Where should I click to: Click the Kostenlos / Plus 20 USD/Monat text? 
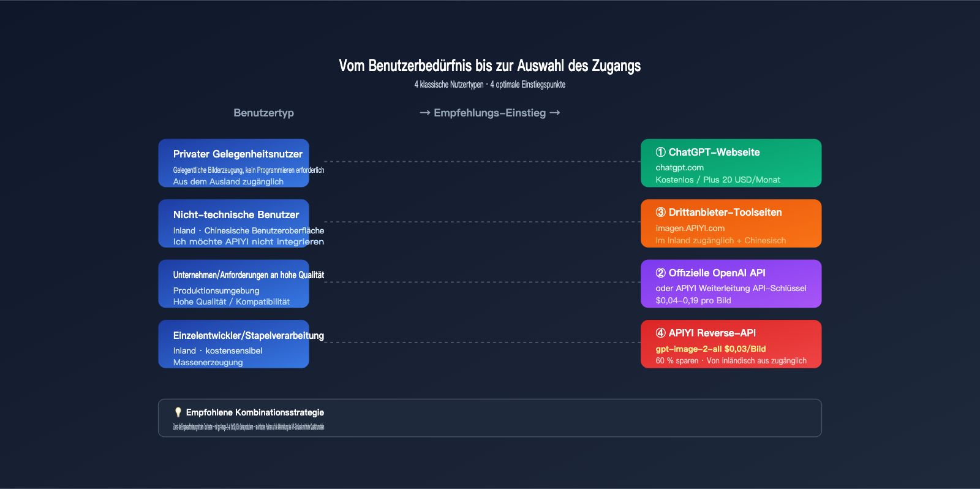click(717, 180)
